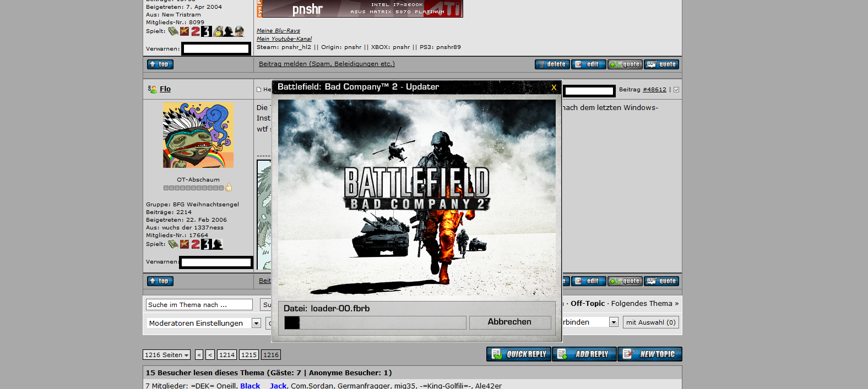
Task: Click the mit Auswahl (0) button
Action: pyautogui.click(x=651, y=322)
